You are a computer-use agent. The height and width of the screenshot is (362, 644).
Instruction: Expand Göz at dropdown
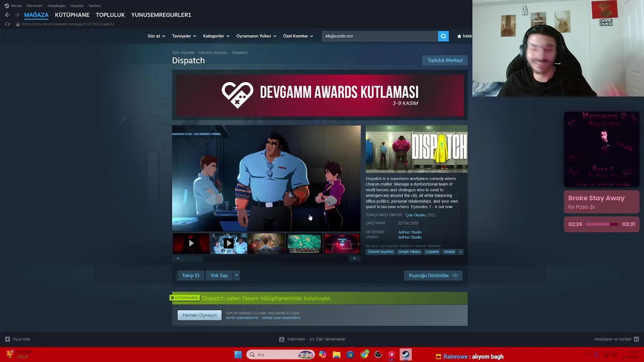pos(156,36)
